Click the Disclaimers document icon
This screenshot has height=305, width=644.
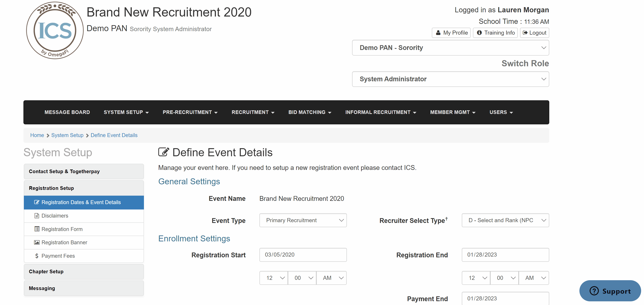(x=37, y=216)
